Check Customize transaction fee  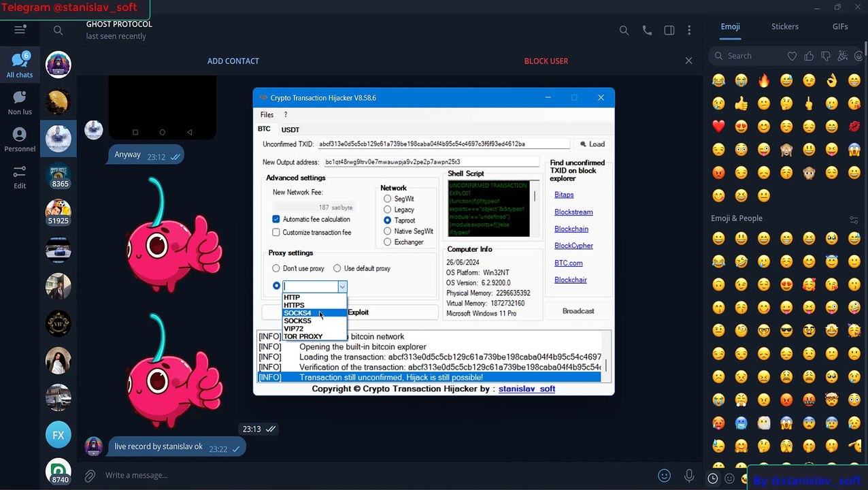tap(276, 232)
